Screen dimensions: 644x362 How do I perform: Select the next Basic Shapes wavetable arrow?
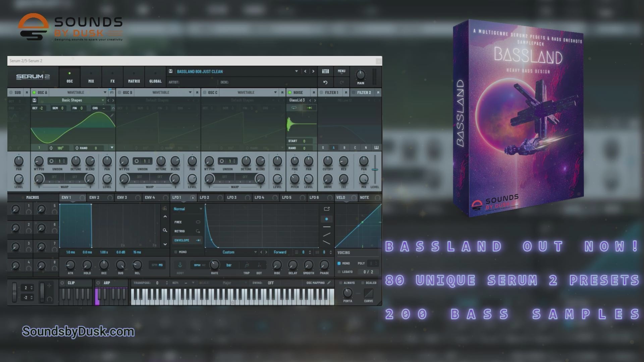[x=113, y=100]
